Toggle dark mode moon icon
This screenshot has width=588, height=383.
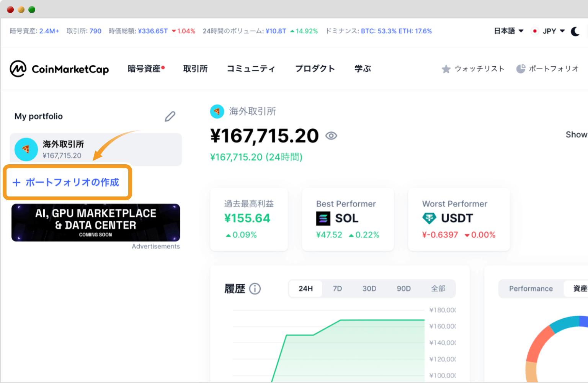(575, 31)
